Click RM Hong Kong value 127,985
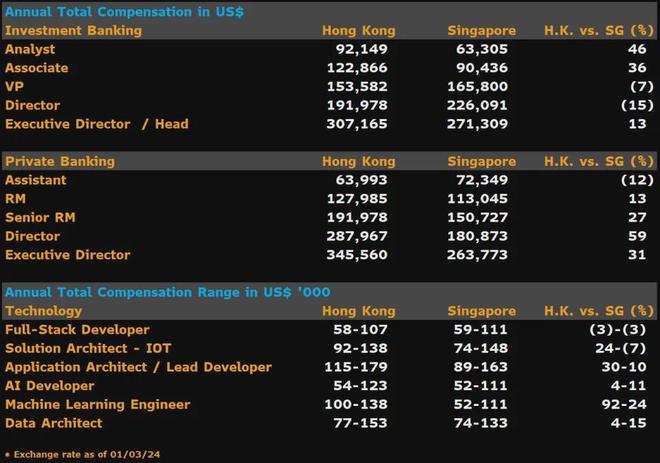 coord(357,199)
